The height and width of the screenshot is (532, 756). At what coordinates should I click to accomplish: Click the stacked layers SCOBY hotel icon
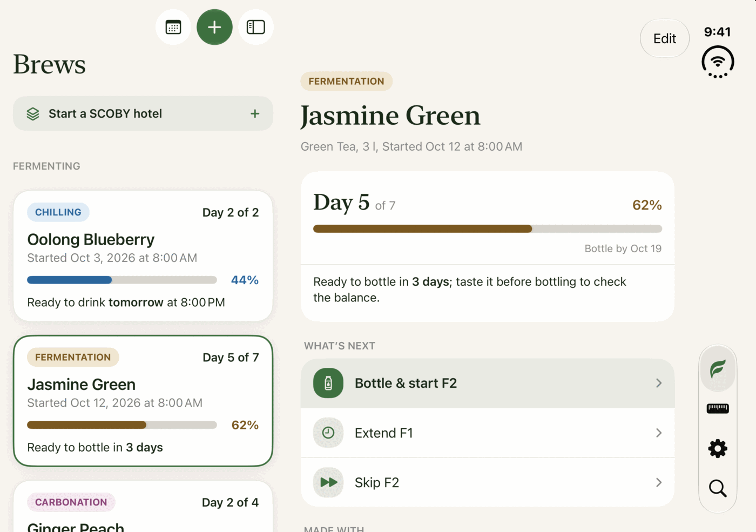click(33, 114)
